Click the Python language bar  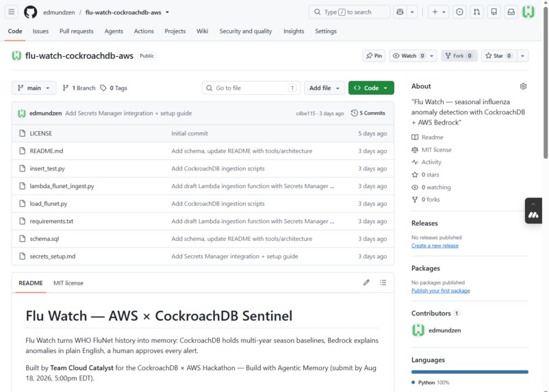pyautogui.click(x=470, y=372)
